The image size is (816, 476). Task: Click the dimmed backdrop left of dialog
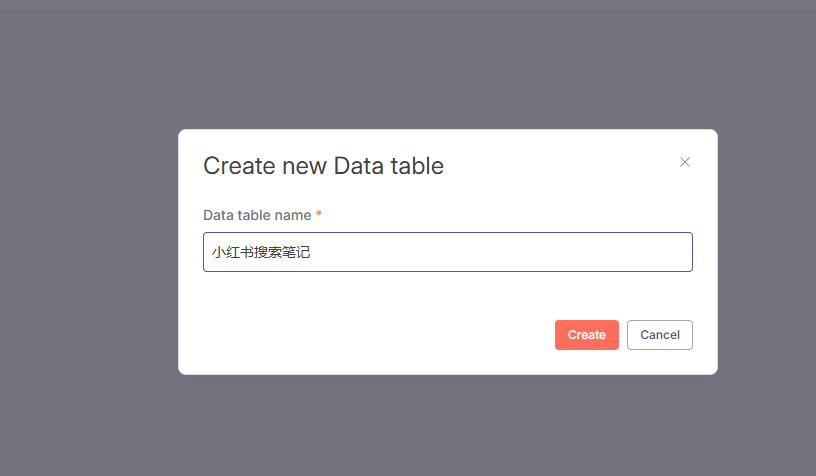88,250
